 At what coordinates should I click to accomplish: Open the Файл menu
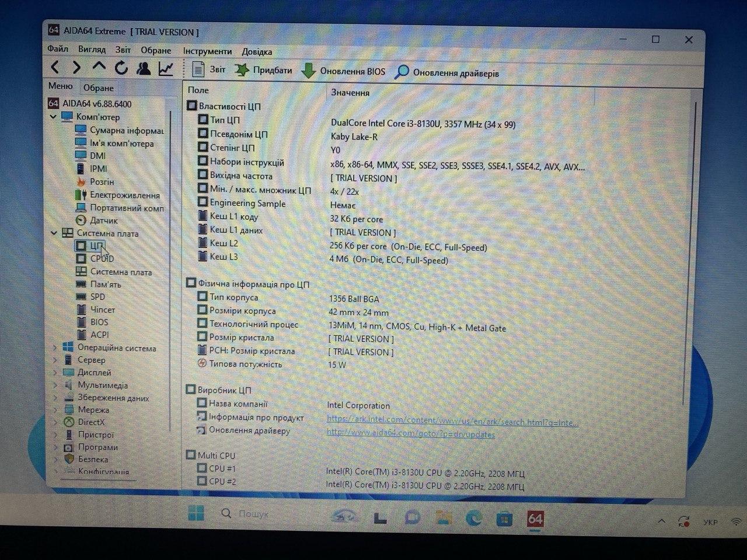[x=58, y=49]
